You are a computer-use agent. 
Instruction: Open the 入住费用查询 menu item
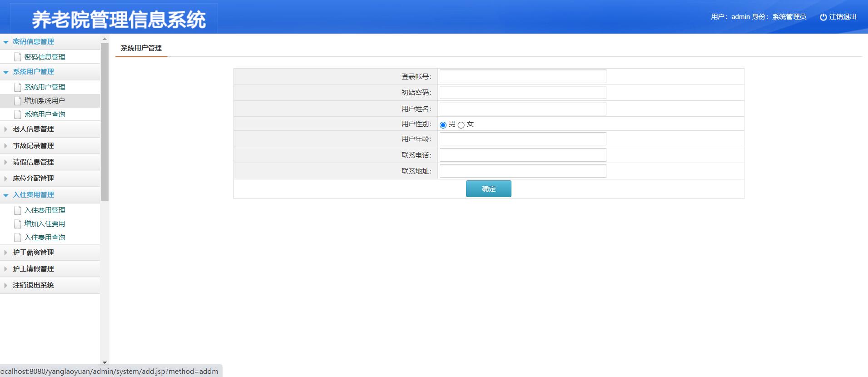click(45, 237)
